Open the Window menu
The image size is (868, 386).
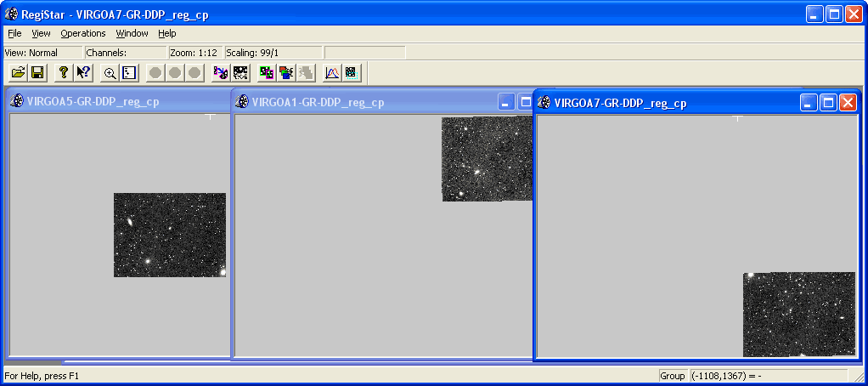pos(132,33)
